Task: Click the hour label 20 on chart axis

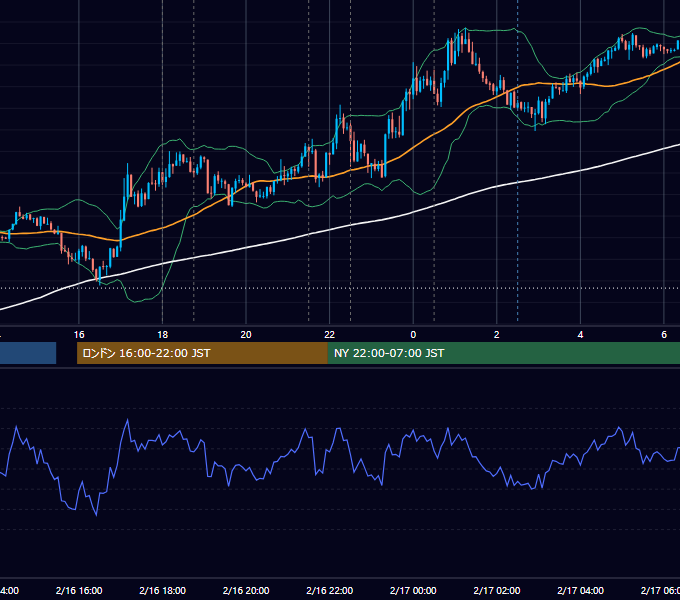Action: 246,335
